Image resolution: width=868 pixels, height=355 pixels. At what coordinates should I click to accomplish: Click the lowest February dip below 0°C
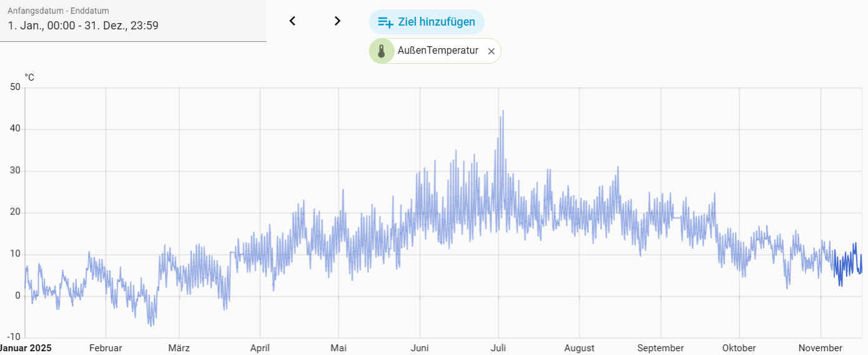click(150, 324)
